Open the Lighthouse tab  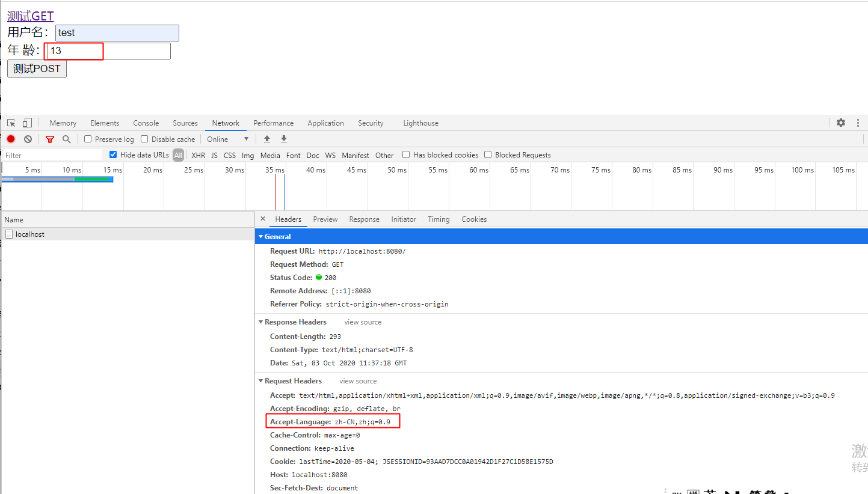pos(420,123)
